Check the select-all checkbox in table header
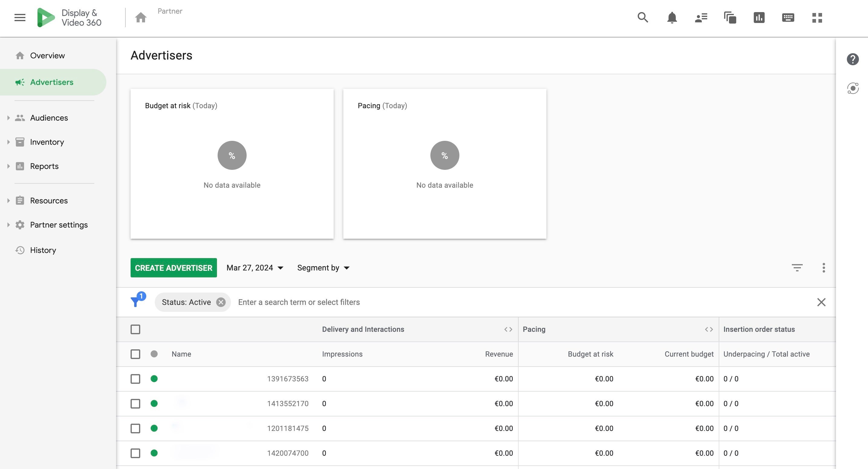This screenshot has width=868, height=469. [x=135, y=329]
